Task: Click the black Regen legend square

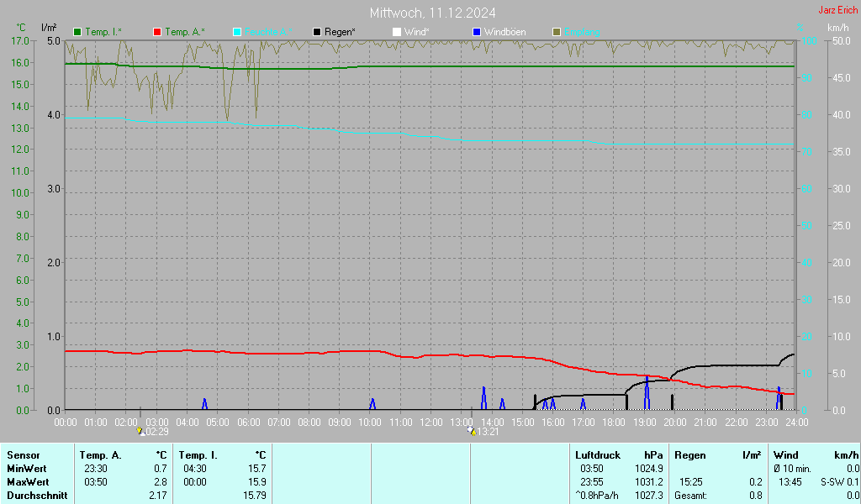Action: 317,32
